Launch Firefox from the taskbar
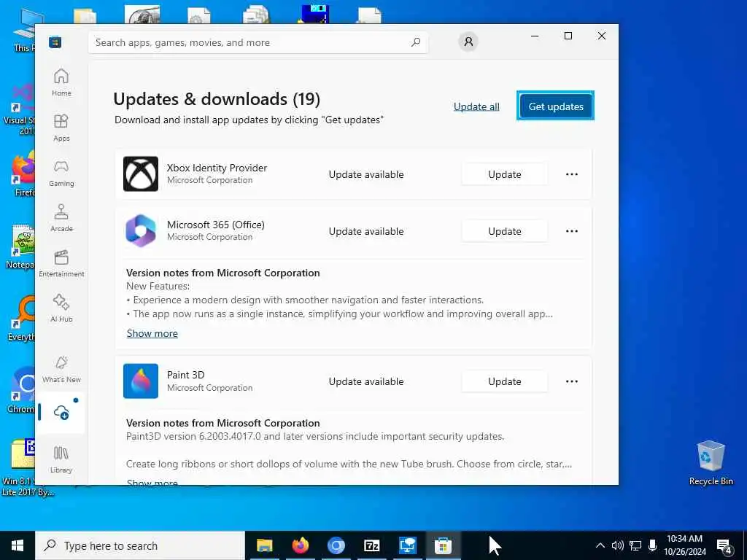The width and height of the screenshot is (747, 560). tap(300, 545)
